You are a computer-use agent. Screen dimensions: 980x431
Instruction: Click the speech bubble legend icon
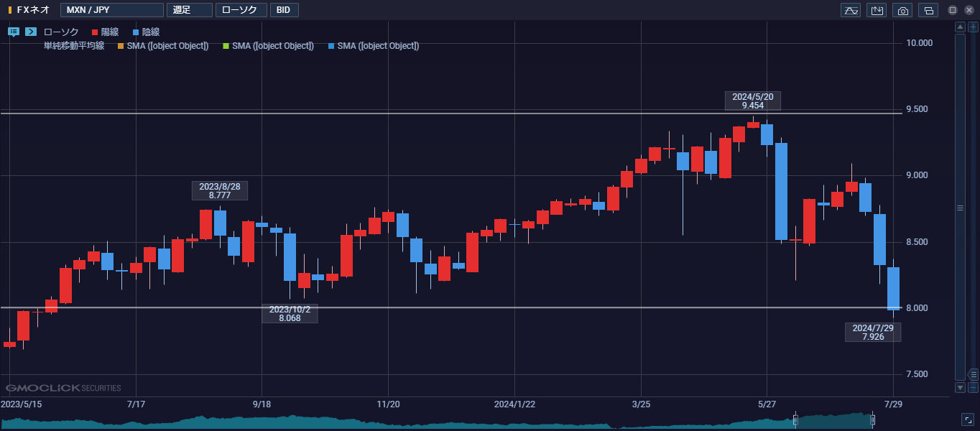(x=14, y=32)
